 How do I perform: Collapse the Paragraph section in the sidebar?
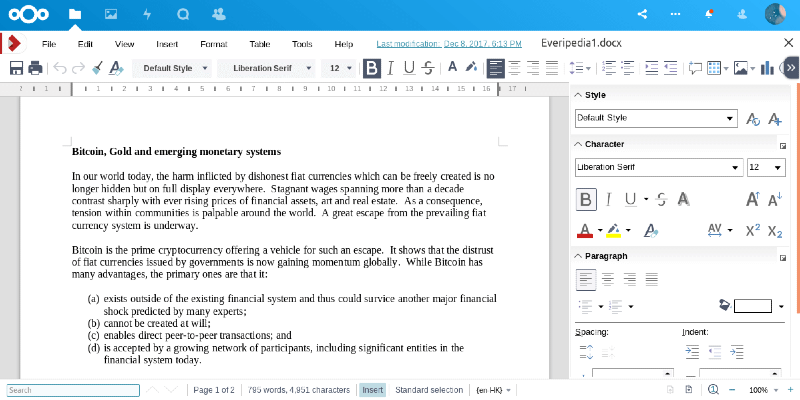point(578,256)
